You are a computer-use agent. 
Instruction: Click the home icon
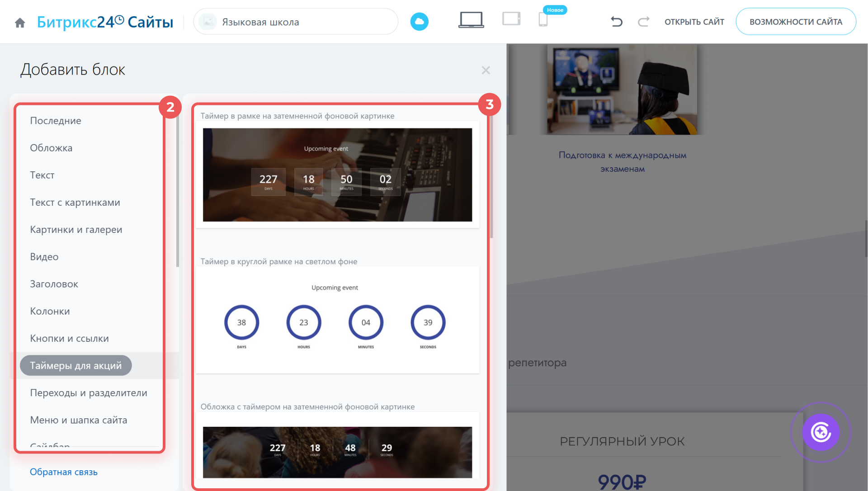20,23
